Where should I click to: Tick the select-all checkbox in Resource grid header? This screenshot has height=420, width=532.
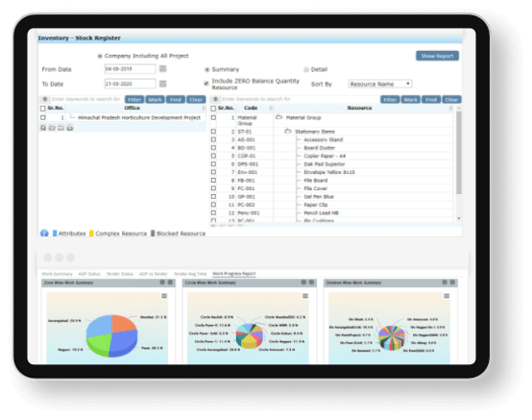point(213,109)
